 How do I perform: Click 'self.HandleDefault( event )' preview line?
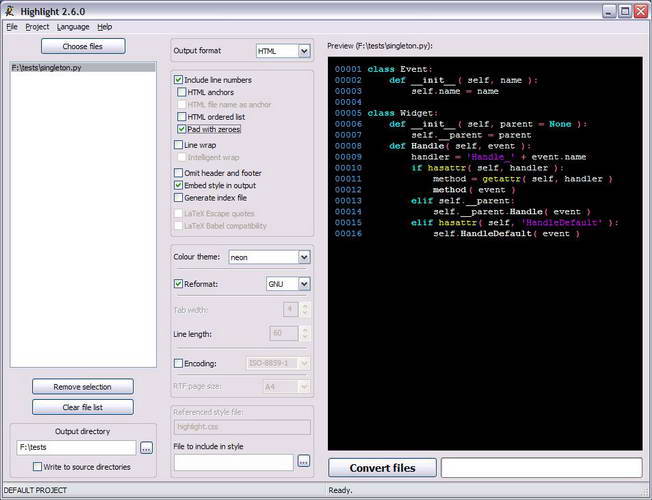[506, 233]
